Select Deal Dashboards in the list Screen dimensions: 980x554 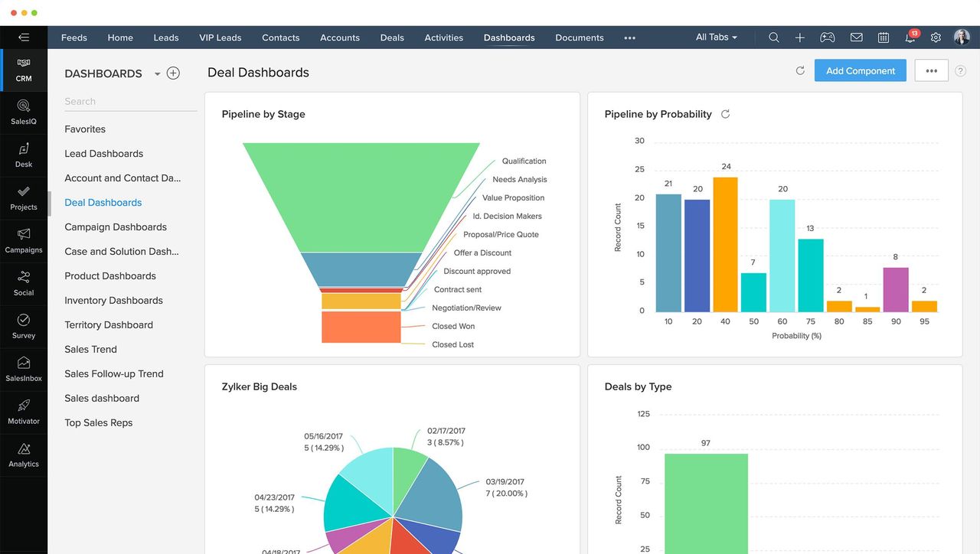(103, 203)
